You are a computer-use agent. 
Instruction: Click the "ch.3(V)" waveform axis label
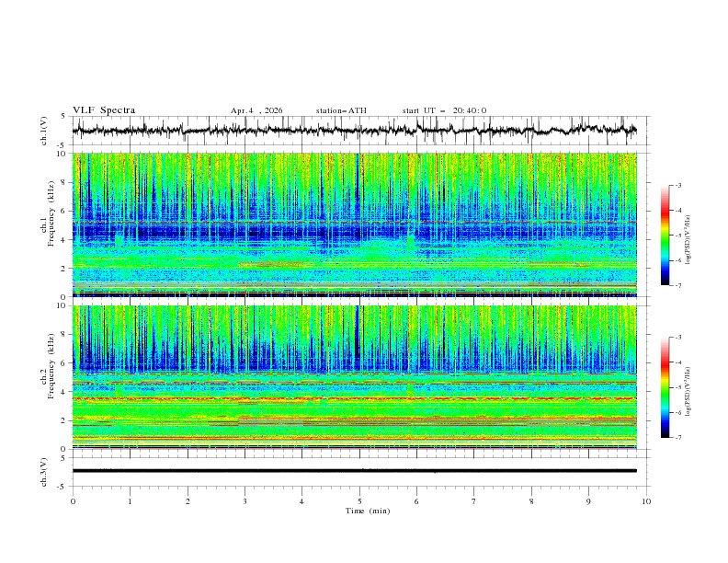(x=44, y=472)
